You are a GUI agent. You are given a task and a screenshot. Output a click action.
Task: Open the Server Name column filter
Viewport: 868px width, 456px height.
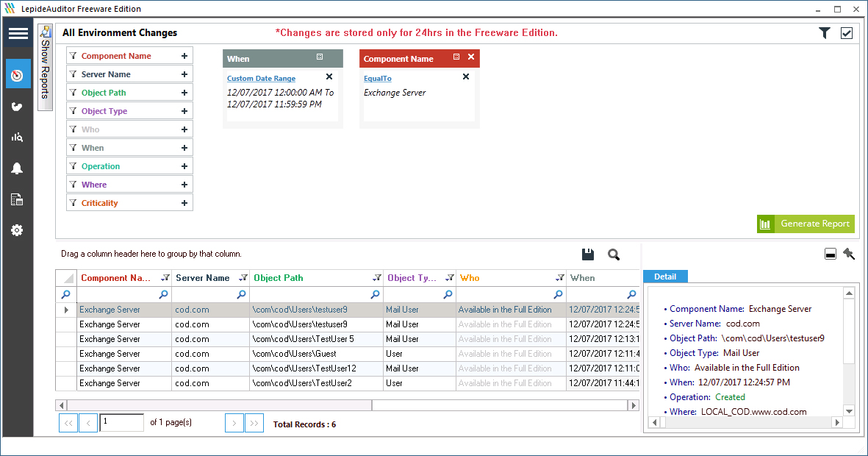(x=243, y=277)
